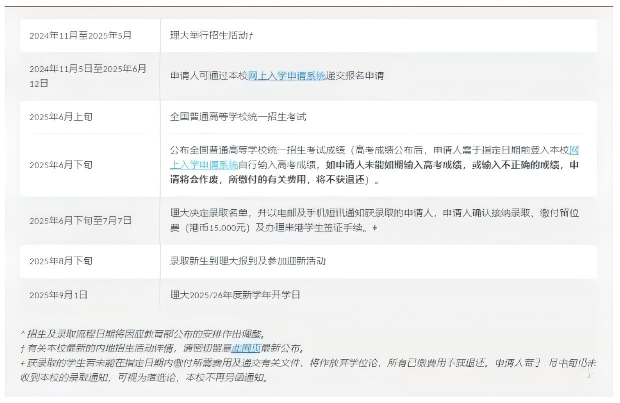Click the date cell 2024年11月至2025年5月
Viewport: 620px width, 403px height.
[80, 34]
